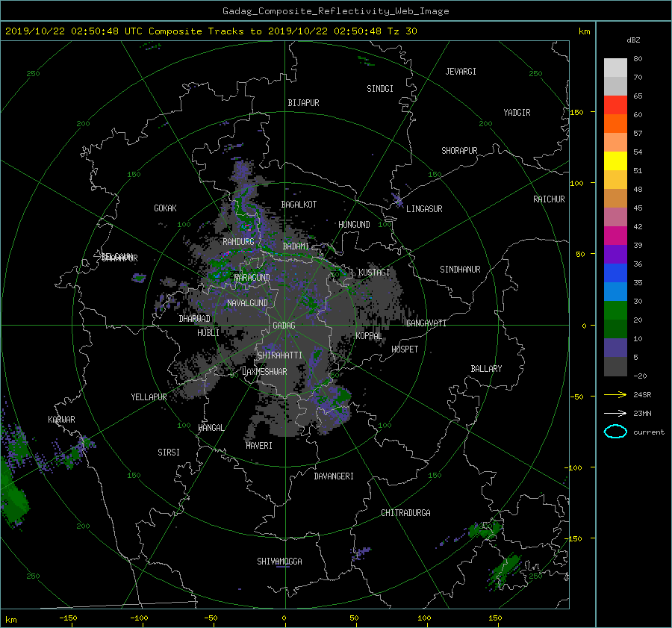Image resolution: width=672 pixels, height=628 pixels.
Task: Click the dBZ legend heading
Action: (x=633, y=40)
